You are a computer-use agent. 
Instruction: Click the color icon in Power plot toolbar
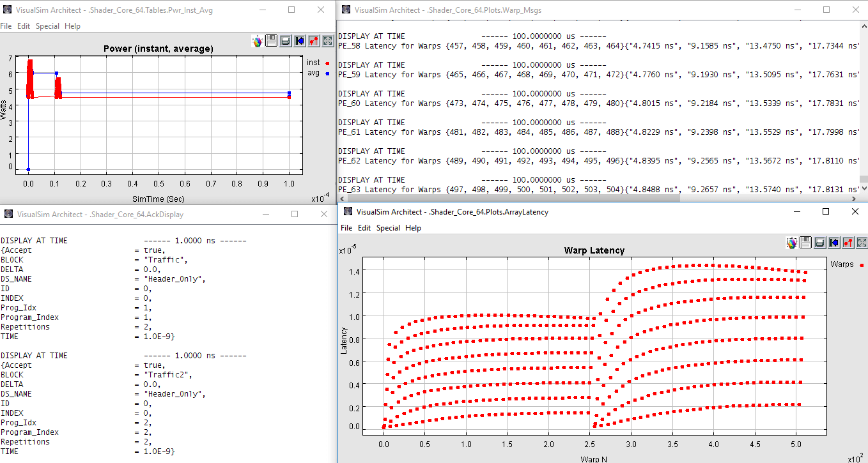(x=258, y=41)
